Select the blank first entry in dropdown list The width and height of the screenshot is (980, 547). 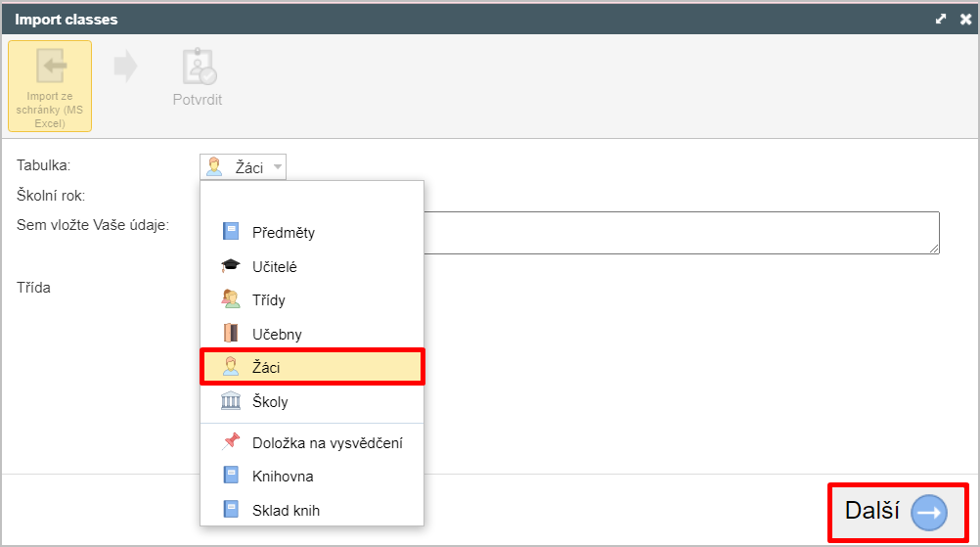[x=312, y=199]
